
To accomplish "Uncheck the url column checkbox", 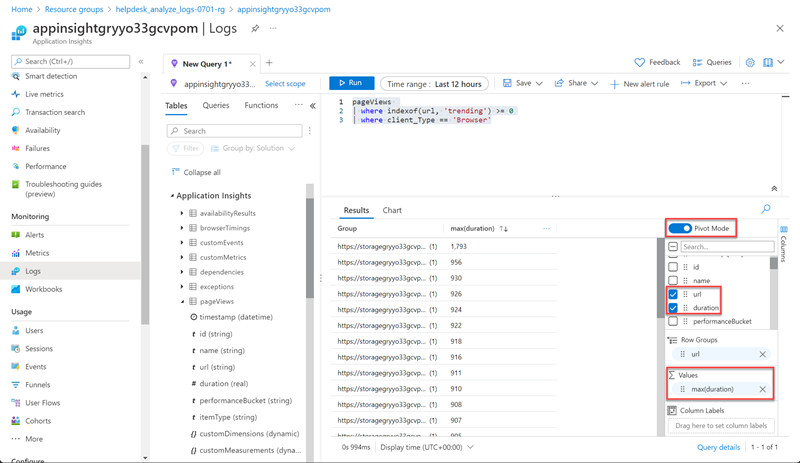I will coord(673,295).
